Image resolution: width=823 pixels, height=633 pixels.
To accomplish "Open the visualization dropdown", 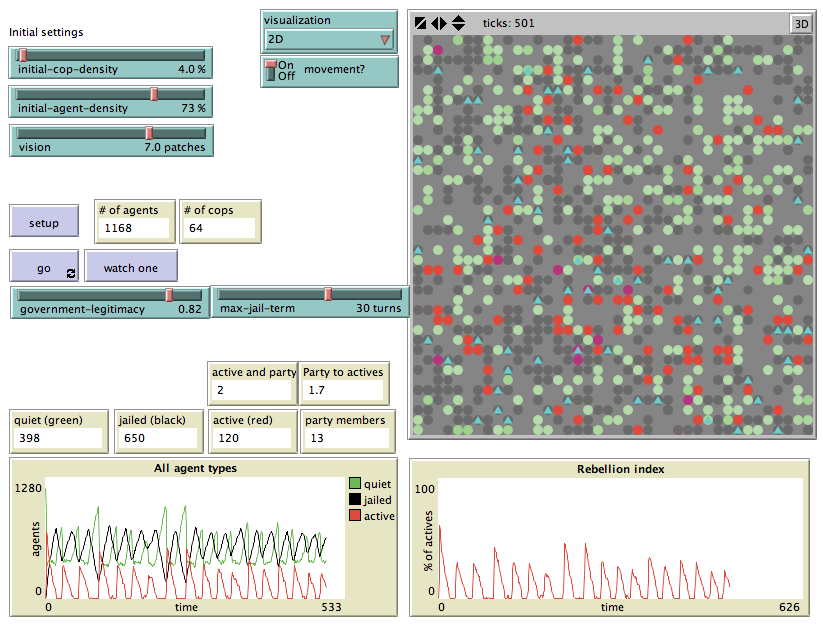I will 329,40.
